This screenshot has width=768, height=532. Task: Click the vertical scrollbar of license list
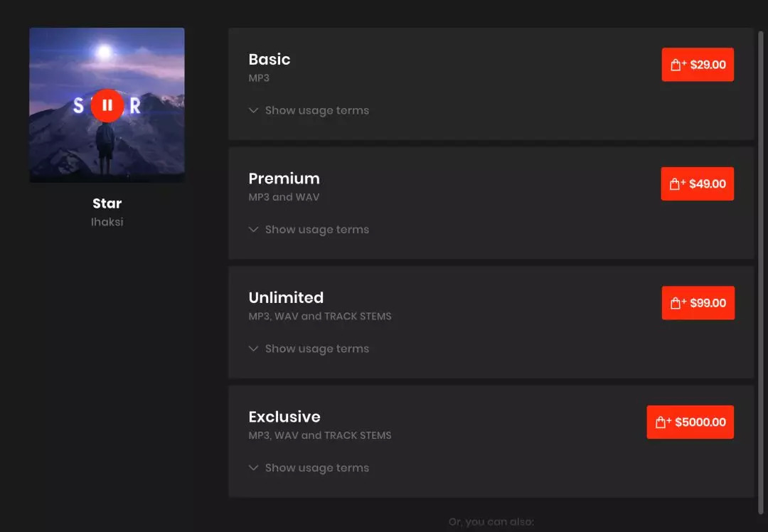click(x=761, y=270)
